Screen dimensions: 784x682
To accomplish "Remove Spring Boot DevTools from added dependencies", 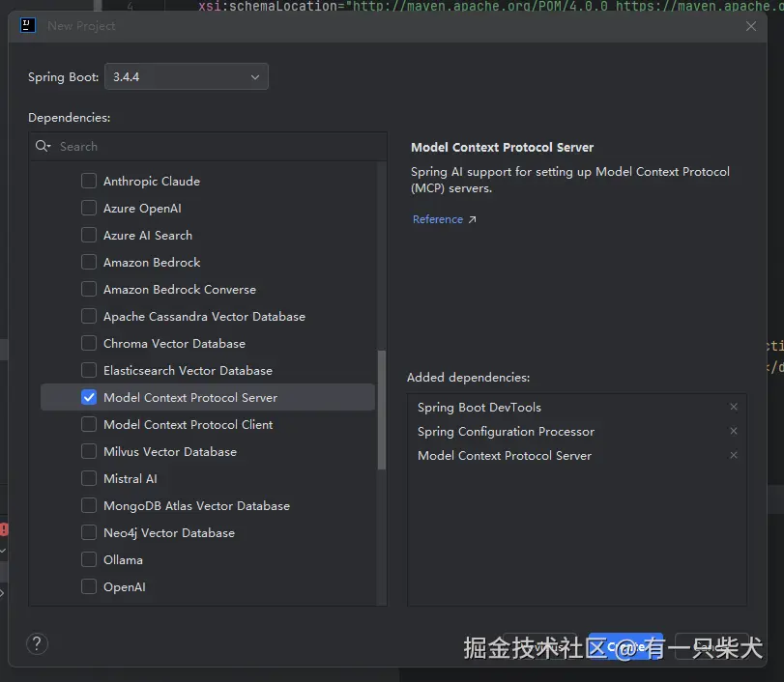I will tap(734, 407).
